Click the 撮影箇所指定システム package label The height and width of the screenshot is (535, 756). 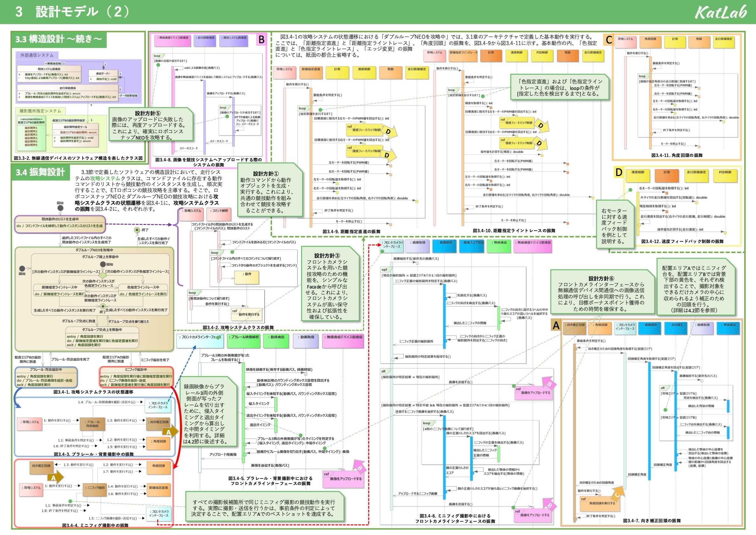(x=40, y=111)
